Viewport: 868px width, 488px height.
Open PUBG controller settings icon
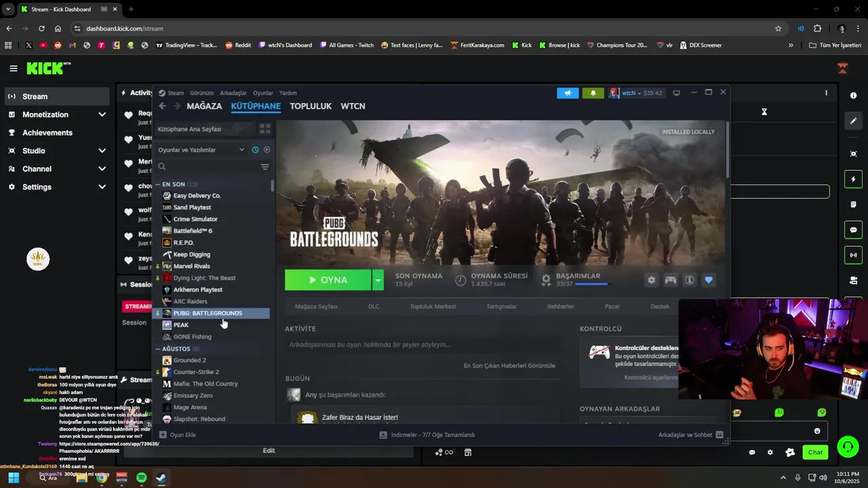click(671, 280)
